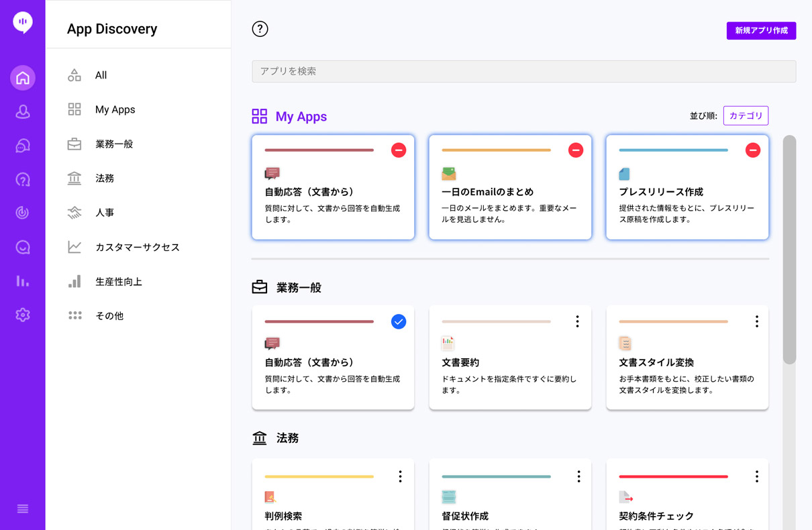The width and height of the screenshot is (812, 530).
Task: Click the help question-mark icon in the sidebar
Action: point(22,179)
